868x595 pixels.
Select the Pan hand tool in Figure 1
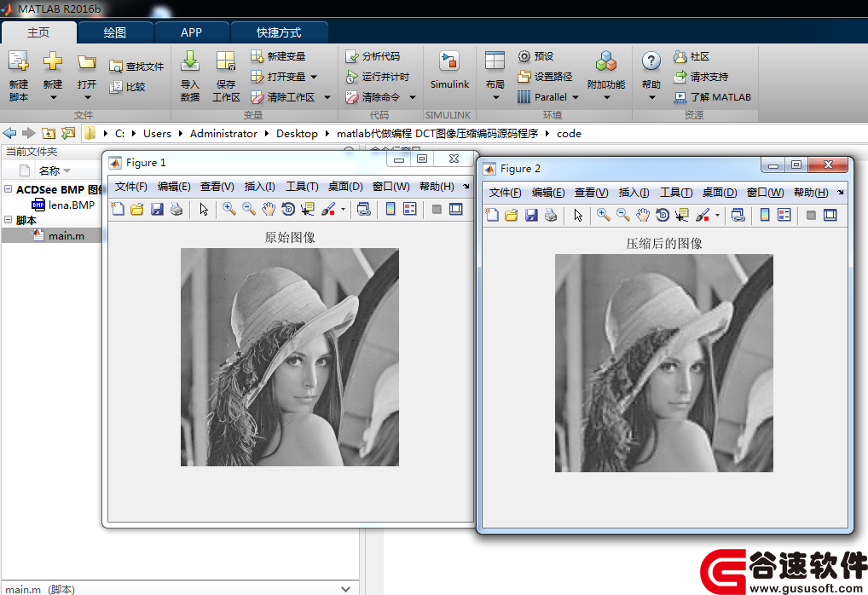click(268, 209)
